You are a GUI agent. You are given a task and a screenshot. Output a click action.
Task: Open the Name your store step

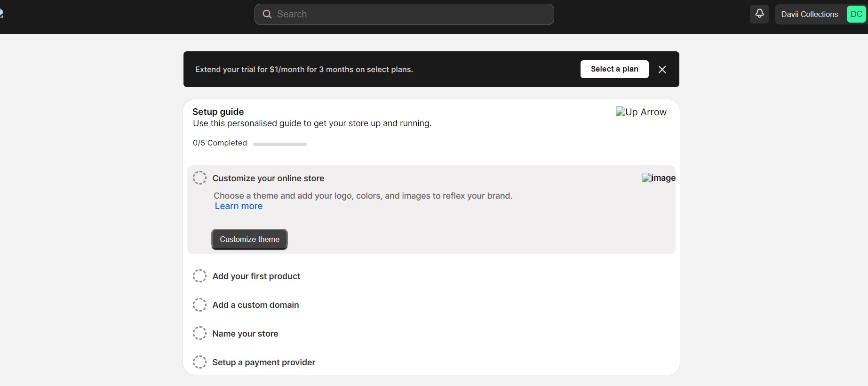pos(245,334)
